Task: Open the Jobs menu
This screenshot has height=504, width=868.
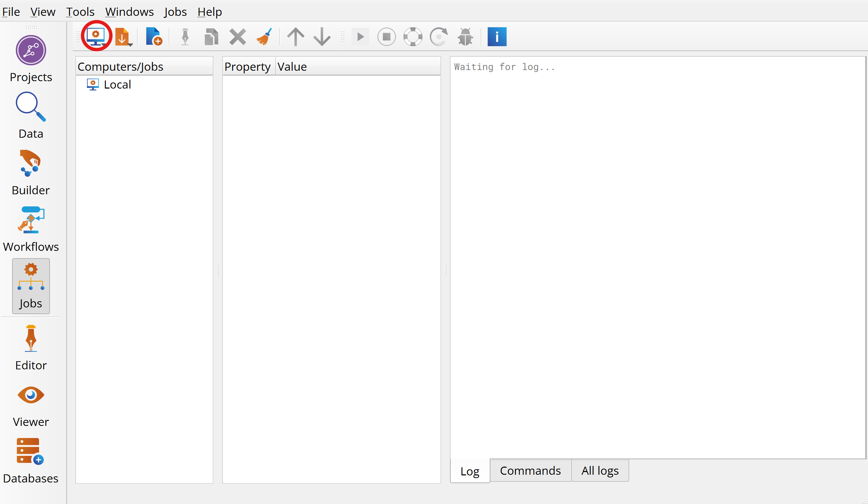Action: click(175, 12)
